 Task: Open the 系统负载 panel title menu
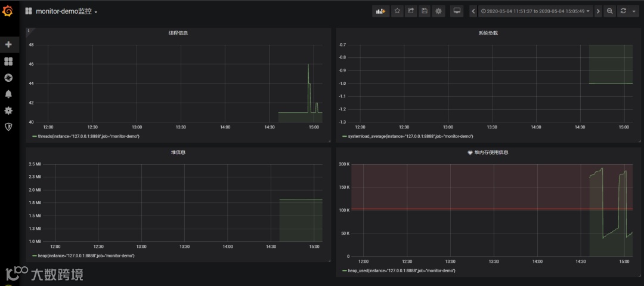point(488,33)
